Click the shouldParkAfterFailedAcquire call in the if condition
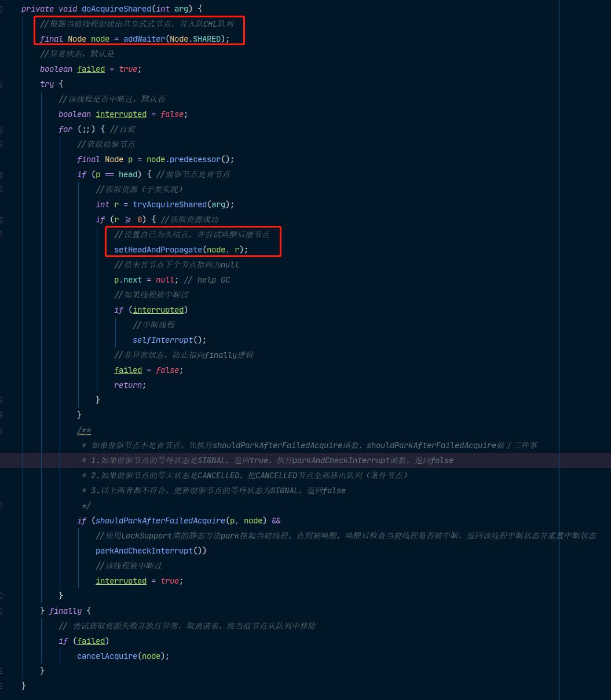This screenshot has height=700, width=611. [160, 521]
